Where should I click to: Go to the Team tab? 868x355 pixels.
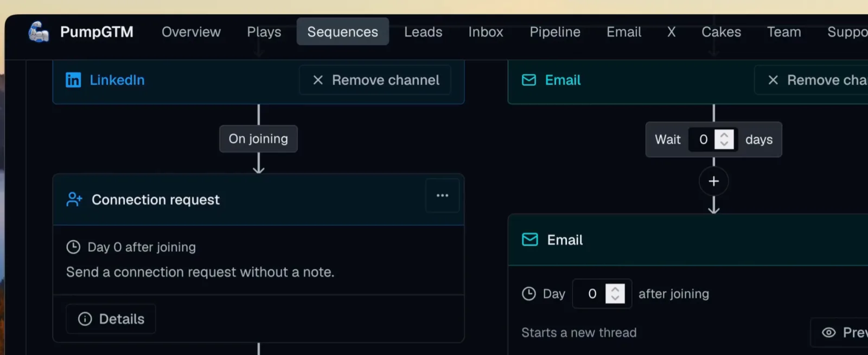[x=784, y=32]
